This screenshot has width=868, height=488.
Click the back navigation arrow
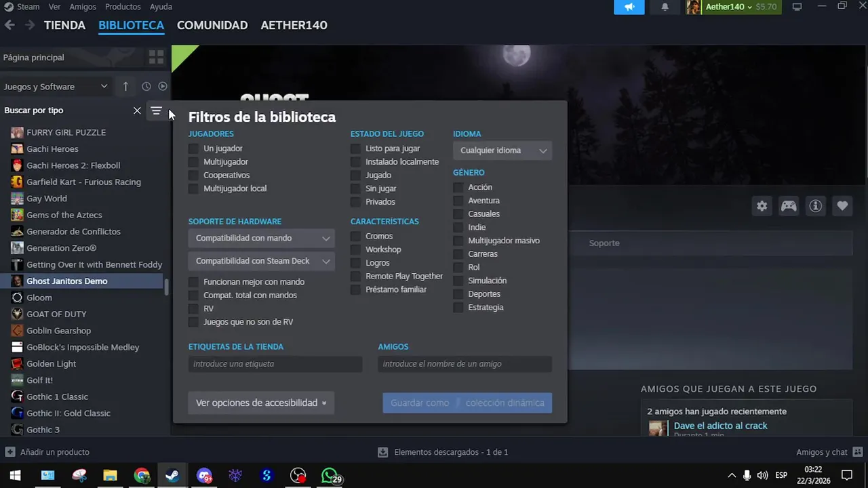click(x=9, y=25)
